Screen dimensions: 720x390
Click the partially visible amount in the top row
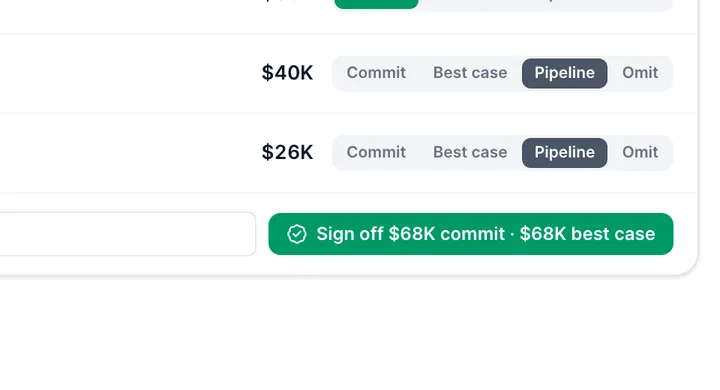pos(280,1)
